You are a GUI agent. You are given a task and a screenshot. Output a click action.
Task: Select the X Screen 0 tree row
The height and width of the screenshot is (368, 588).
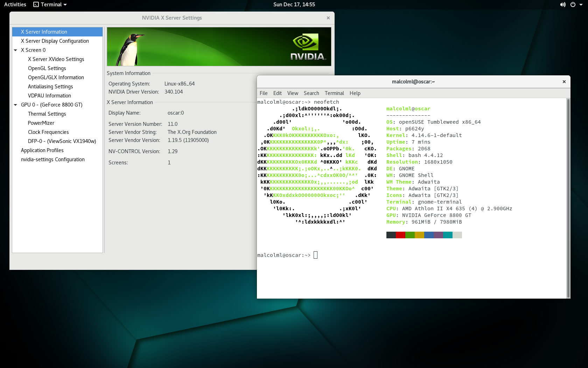57,50
